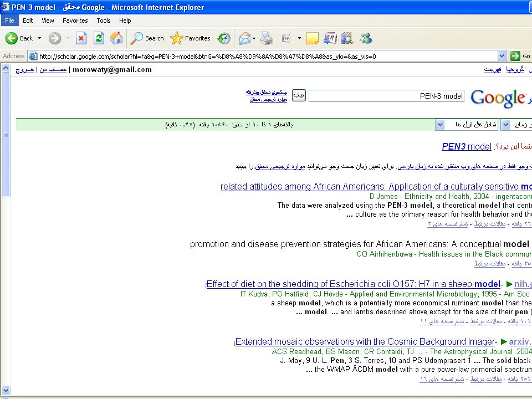
Task: Open the گروهها groups link
Action: [515, 70]
